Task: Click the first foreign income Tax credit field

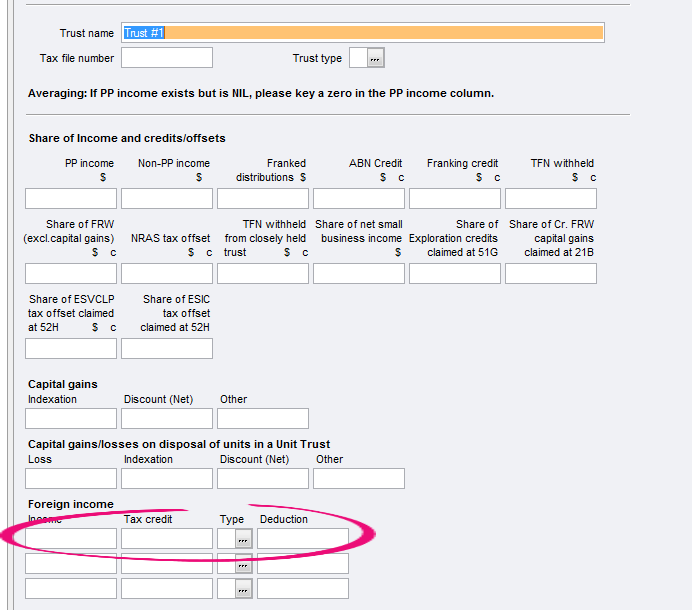Action: [167, 539]
